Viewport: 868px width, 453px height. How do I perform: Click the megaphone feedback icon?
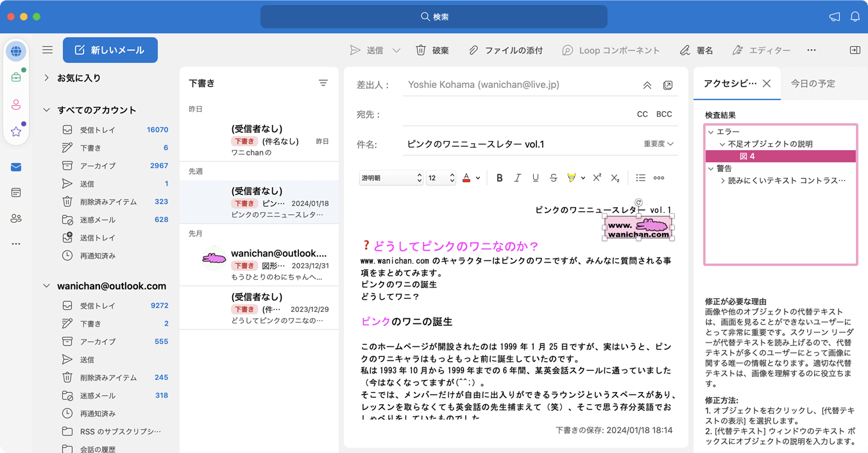[835, 17]
